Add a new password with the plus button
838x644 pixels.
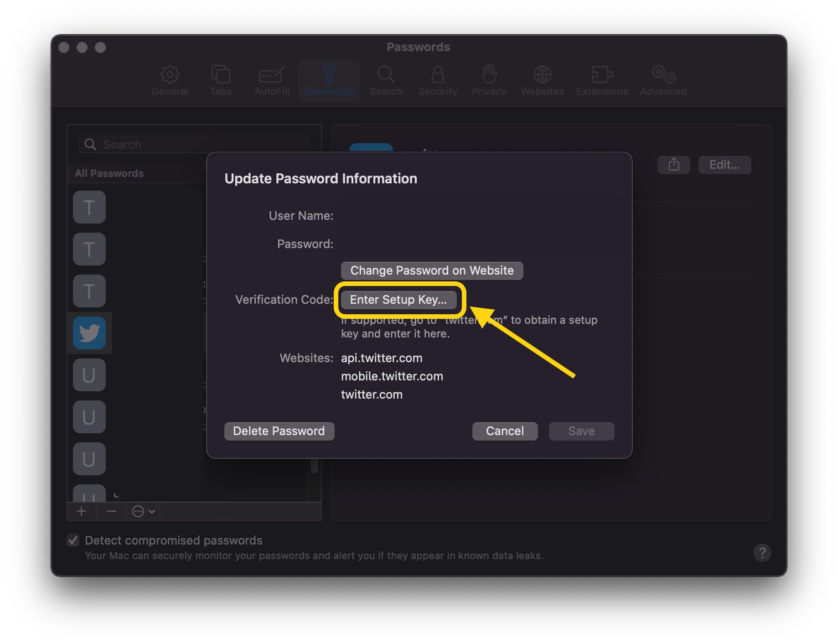[81, 511]
